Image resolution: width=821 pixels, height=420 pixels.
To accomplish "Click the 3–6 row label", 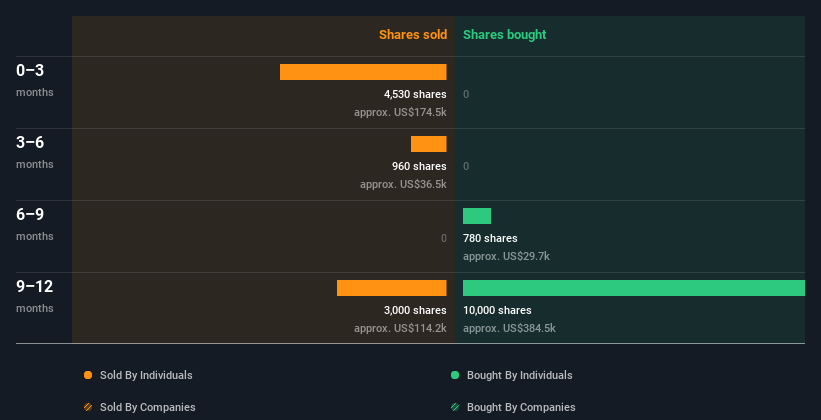I will tap(30, 142).
